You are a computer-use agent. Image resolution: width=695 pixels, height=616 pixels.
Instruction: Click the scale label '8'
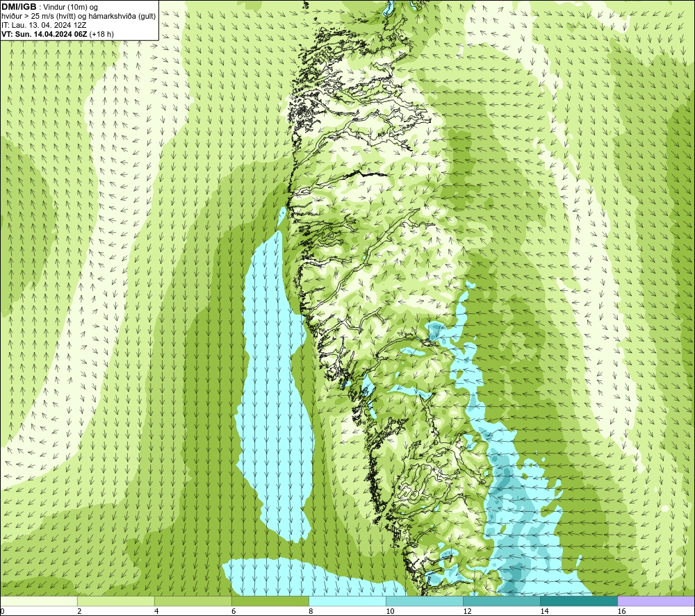click(x=310, y=612)
